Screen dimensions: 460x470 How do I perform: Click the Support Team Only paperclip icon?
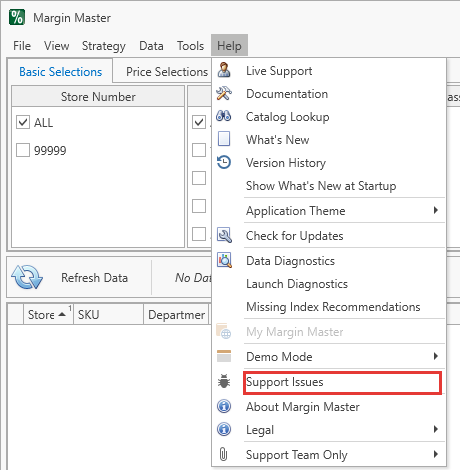click(x=224, y=454)
